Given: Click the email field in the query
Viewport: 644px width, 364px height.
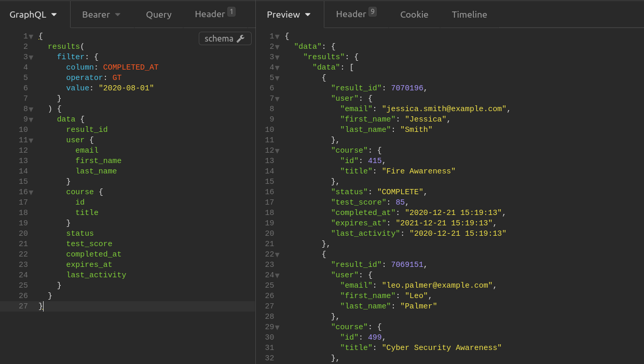Looking at the screenshot, I should pyautogui.click(x=87, y=150).
